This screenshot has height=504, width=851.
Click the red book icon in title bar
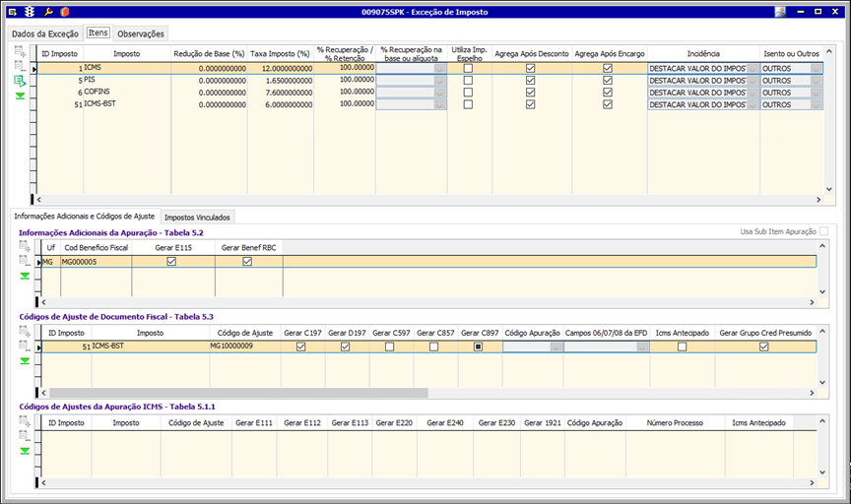[64, 12]
